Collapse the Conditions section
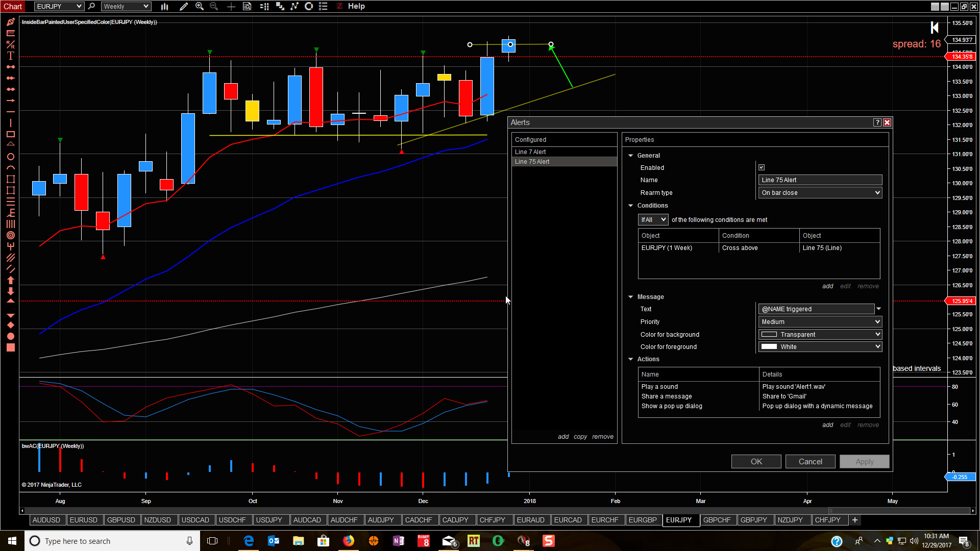 point(631,206)
